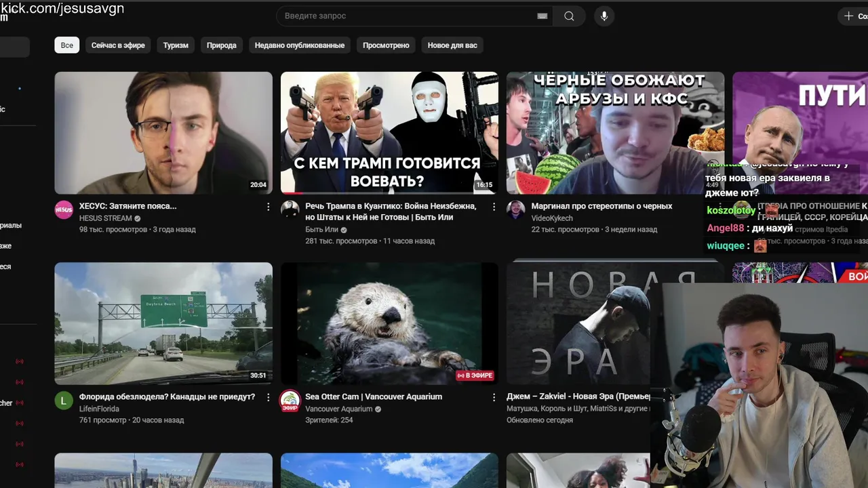Start voice search with the microphone icon
The height and width of the screenshot is (488, 868).
coord(604,16)
